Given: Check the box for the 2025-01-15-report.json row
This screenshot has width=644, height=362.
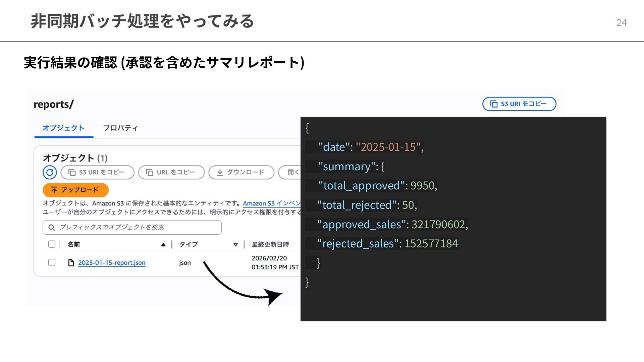Looking at the screenshot, I should pos(52,263).
